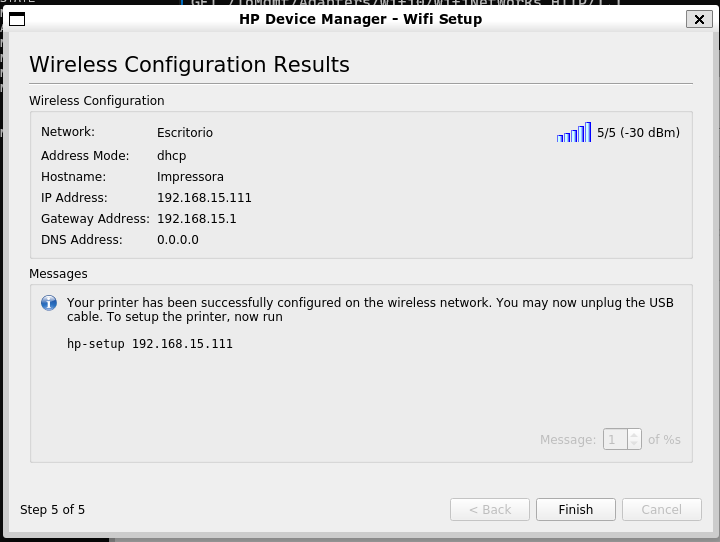720x542 pixels.
Task: Click the Wireless Configuration section label
Action: point(96,101)
